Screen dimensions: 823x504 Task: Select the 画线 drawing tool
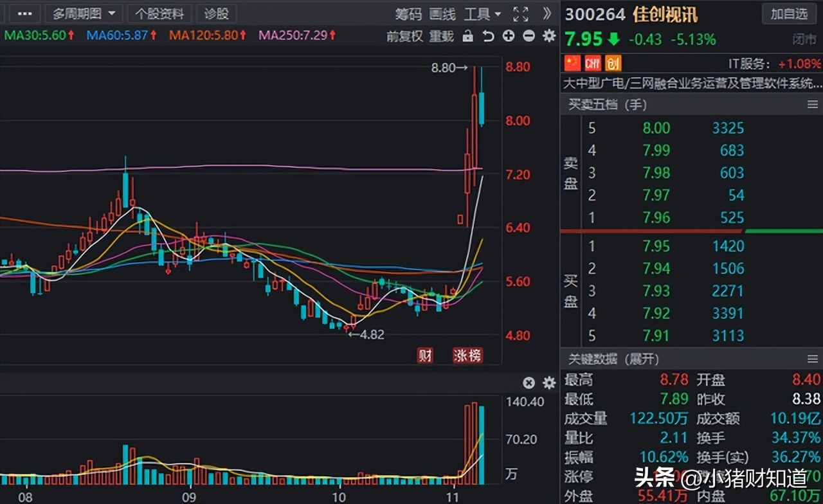point(441,14)
